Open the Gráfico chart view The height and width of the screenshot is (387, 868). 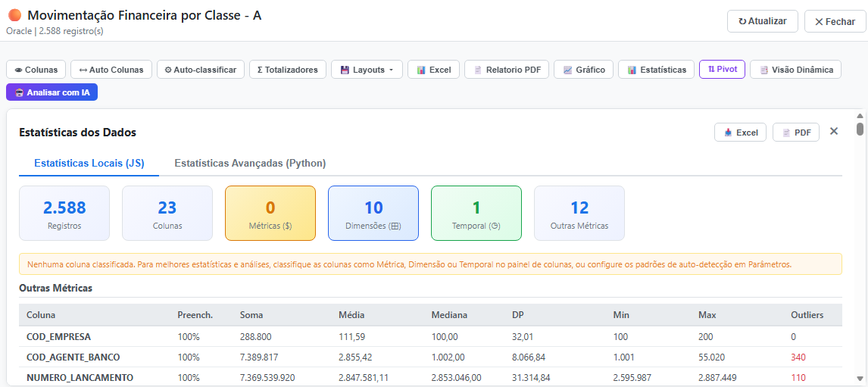(583, 70)
